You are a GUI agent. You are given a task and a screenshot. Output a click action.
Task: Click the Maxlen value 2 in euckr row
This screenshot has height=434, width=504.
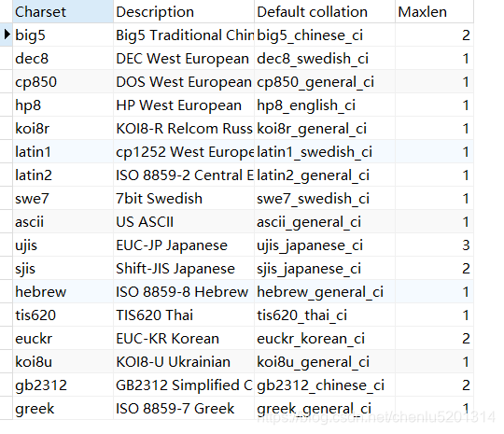click(434, 338)
